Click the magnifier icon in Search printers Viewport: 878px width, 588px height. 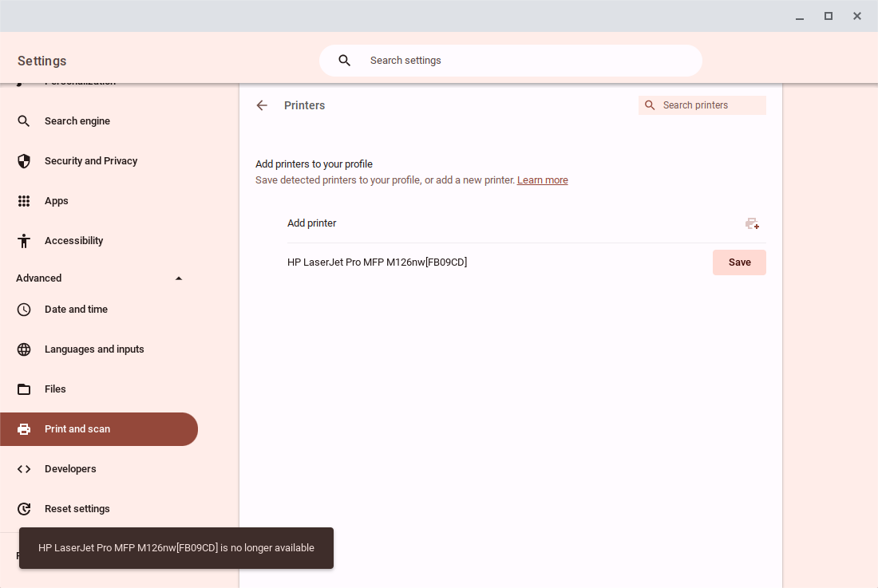650,105
